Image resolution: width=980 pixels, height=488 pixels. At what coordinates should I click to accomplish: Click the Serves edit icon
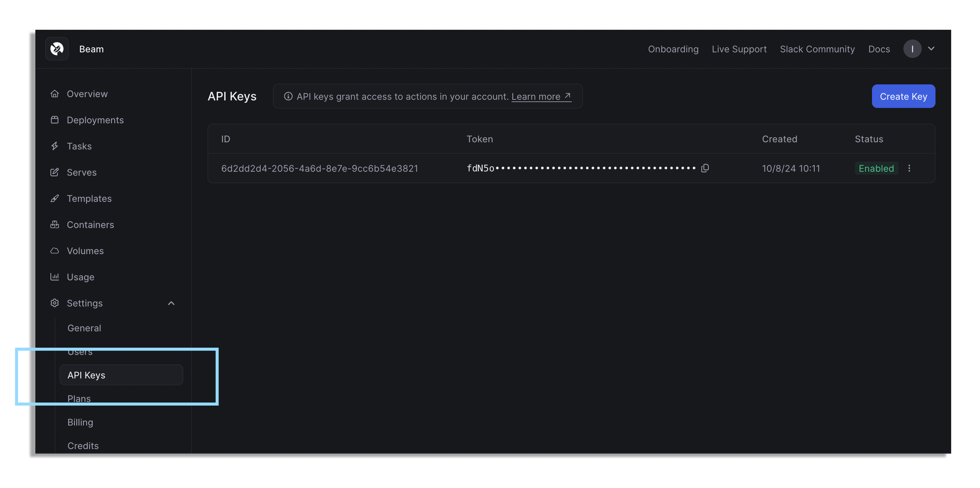coord(55,172)
